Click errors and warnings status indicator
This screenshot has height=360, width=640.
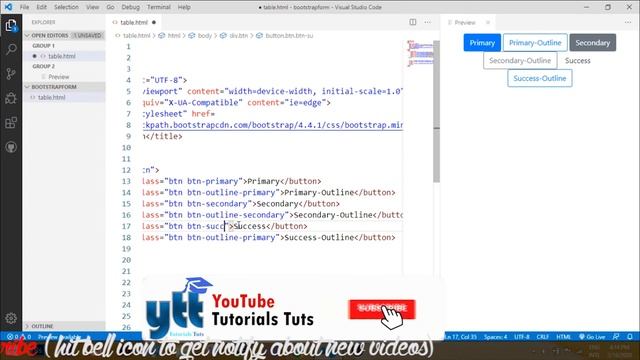pos(19,337)
